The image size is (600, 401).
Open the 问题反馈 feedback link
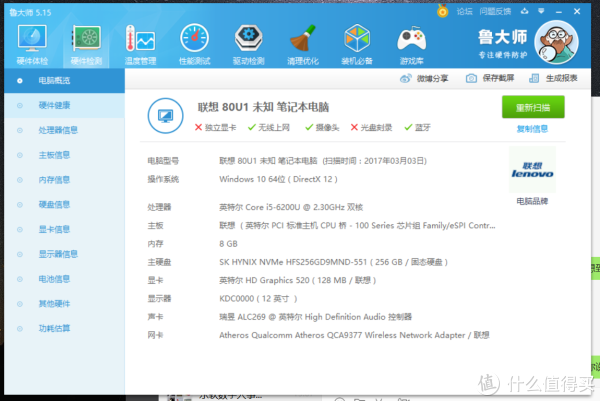[x=495, y=11]
